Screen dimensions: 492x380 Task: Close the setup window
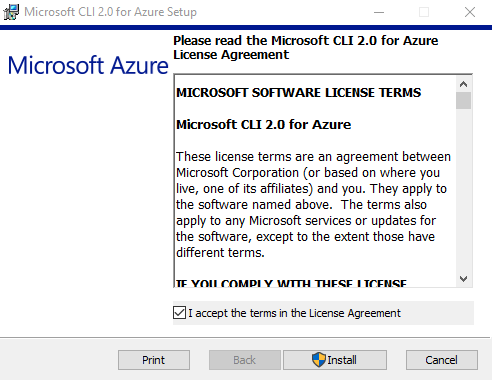click(470, 12)
